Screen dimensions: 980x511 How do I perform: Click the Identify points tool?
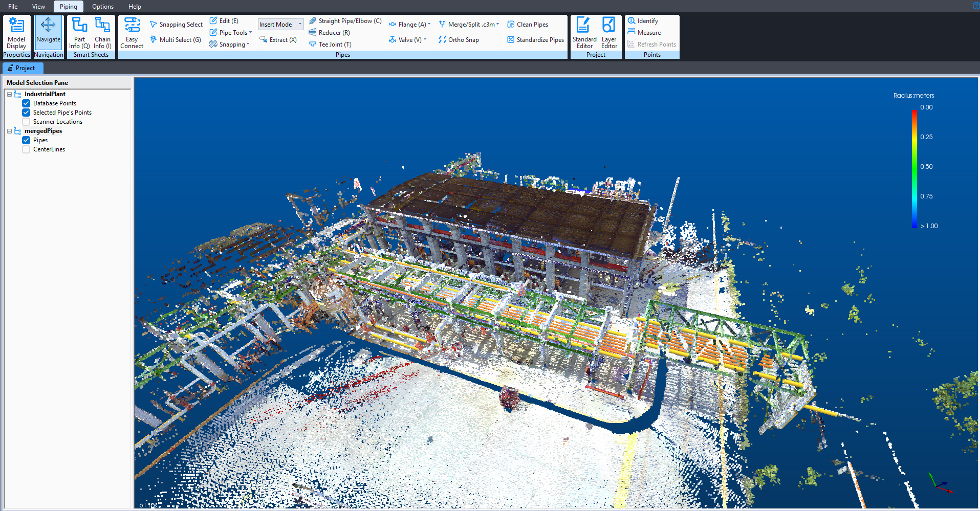643,21
